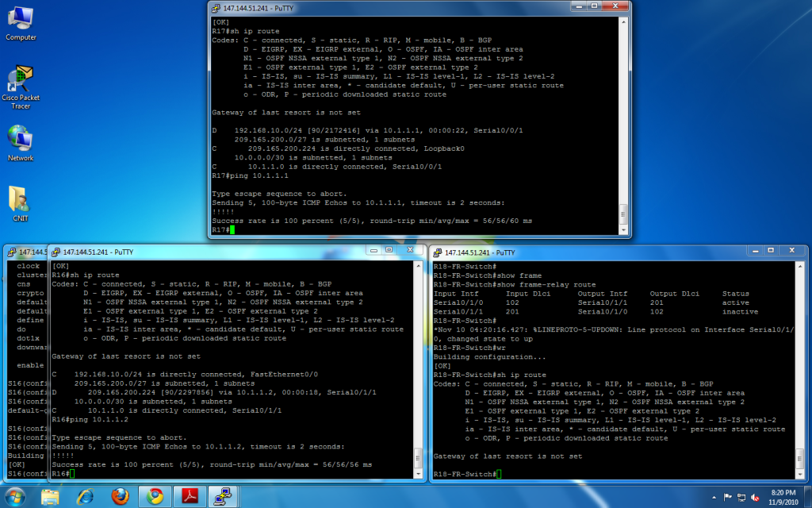Switch to Google Chrome on the taskbar
Viewport: 812px width, 508px height.
(155, 496)
